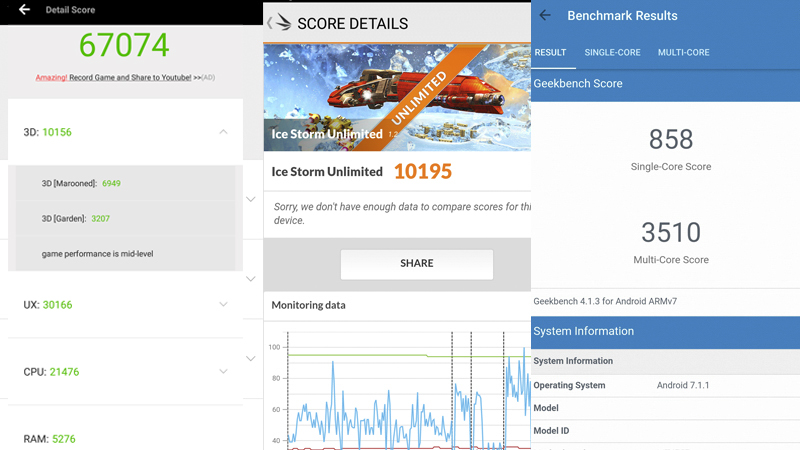Select the Geekbench Score header
Image resolution: width=800 pixels, height=450 pixels.
(x=665, y=84)
